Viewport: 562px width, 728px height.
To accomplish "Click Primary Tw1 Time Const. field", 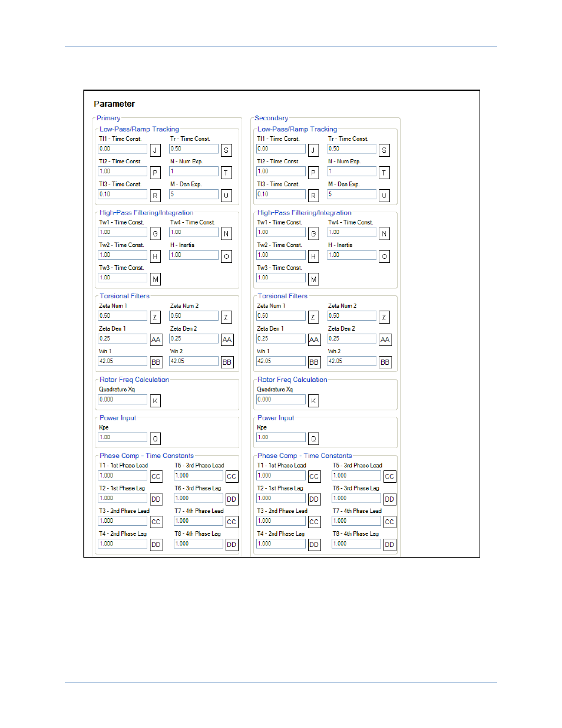I will [x=123, y=232].
